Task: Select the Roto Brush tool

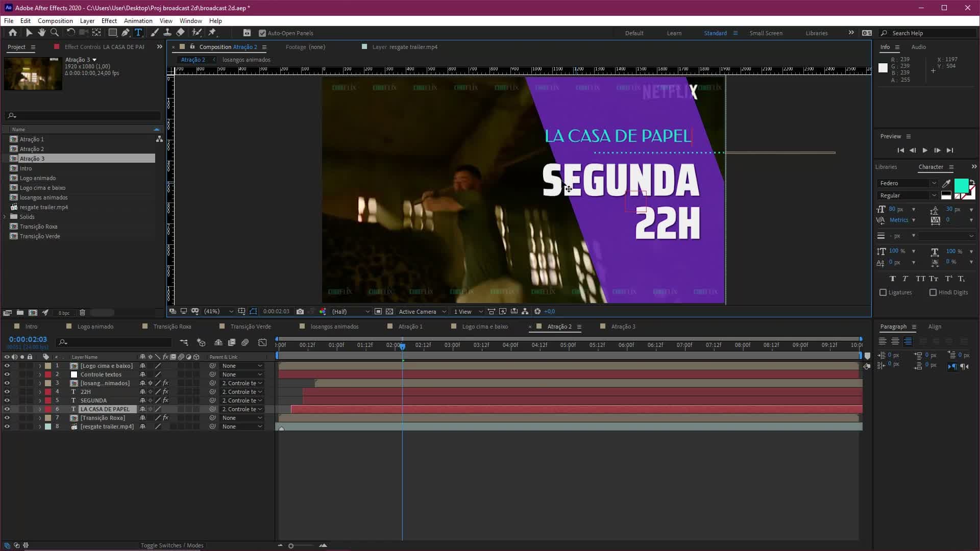Action: pyautogui.click(x=197, y=33)
